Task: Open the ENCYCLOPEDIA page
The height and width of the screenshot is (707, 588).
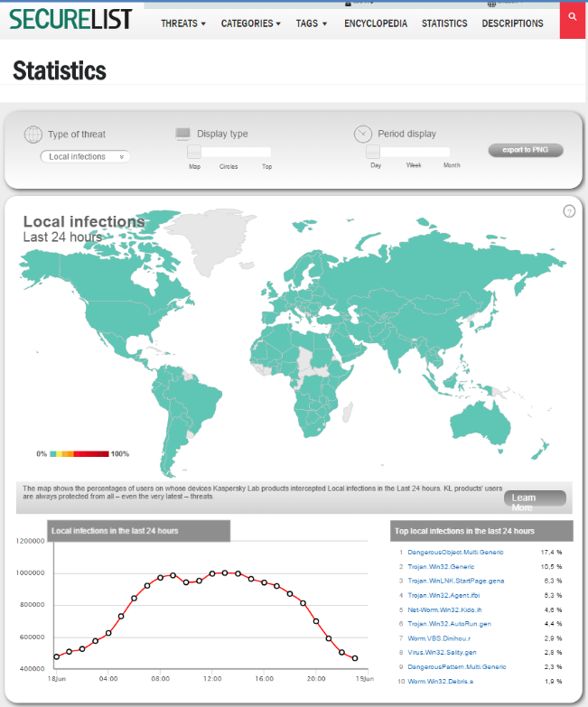Action: click(x=376, y=23)
